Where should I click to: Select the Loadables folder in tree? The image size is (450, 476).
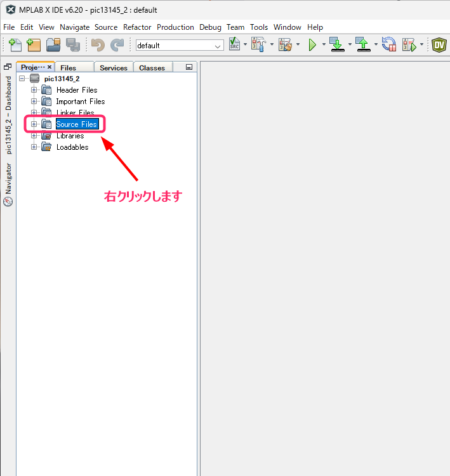click(x=72, y=147)
